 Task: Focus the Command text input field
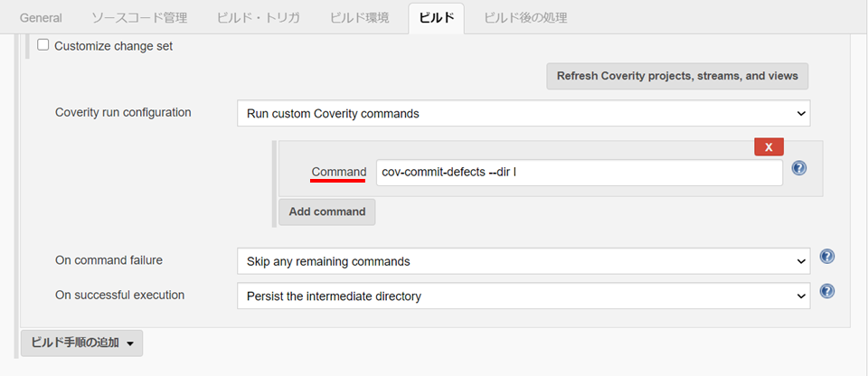coord(579,173)
